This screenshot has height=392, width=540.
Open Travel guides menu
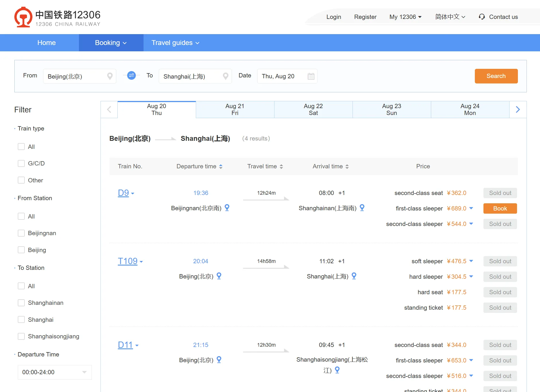(x=175, y=43)
